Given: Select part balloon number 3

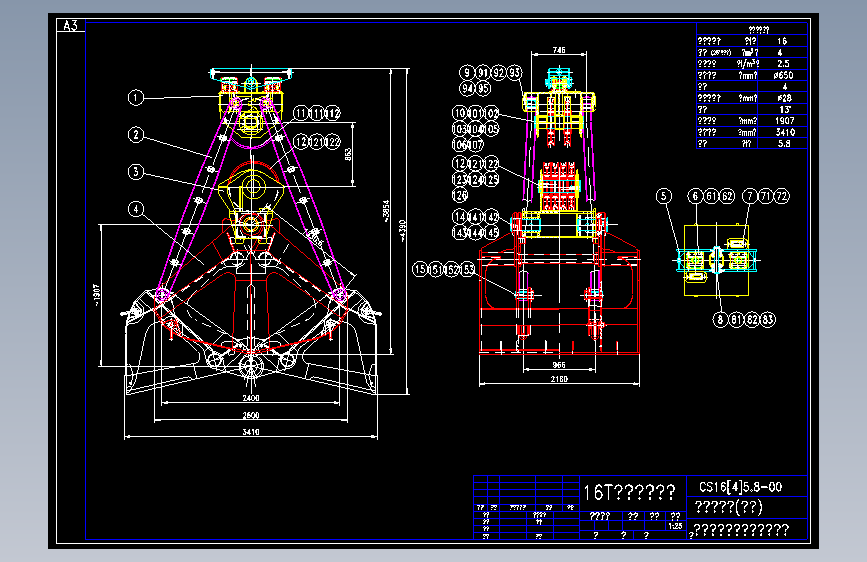Looking at the screenshot, I should [x=136, y=172].
